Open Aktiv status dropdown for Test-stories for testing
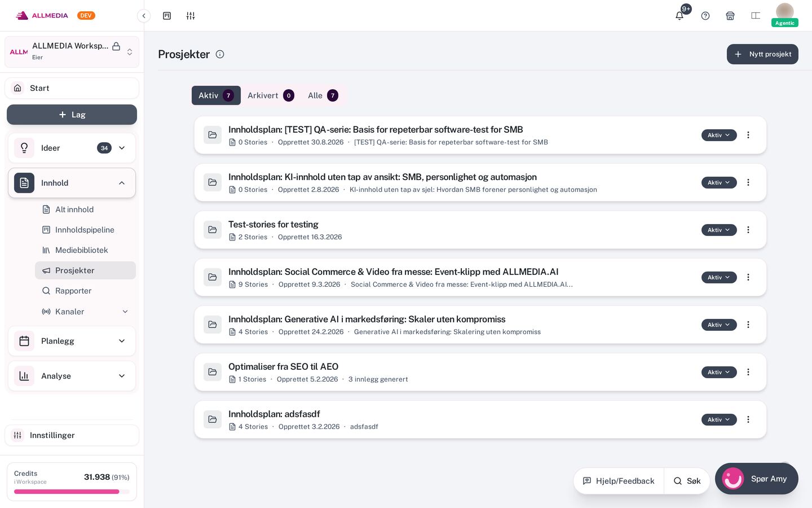This screenshot has width=812, height=508. pyautogui.click(x=719, y=230)
